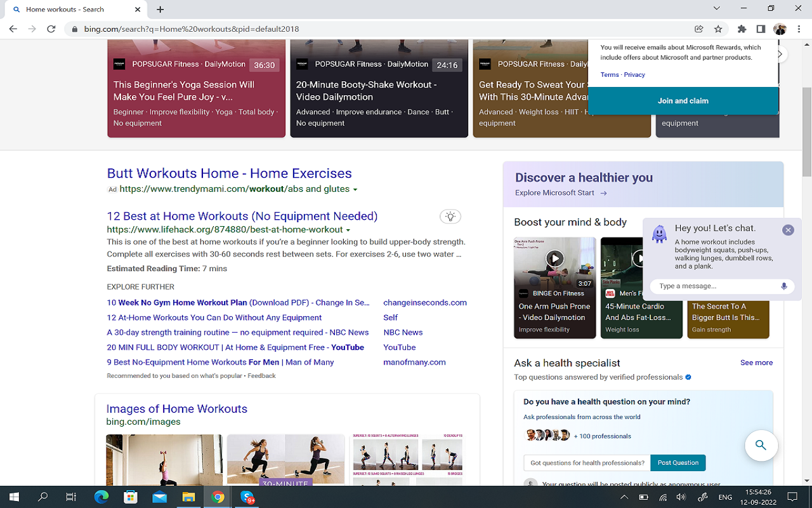812x508 pixels.
Task: Click the page vertical scrollbar thumb
Action: pos(807,108)
